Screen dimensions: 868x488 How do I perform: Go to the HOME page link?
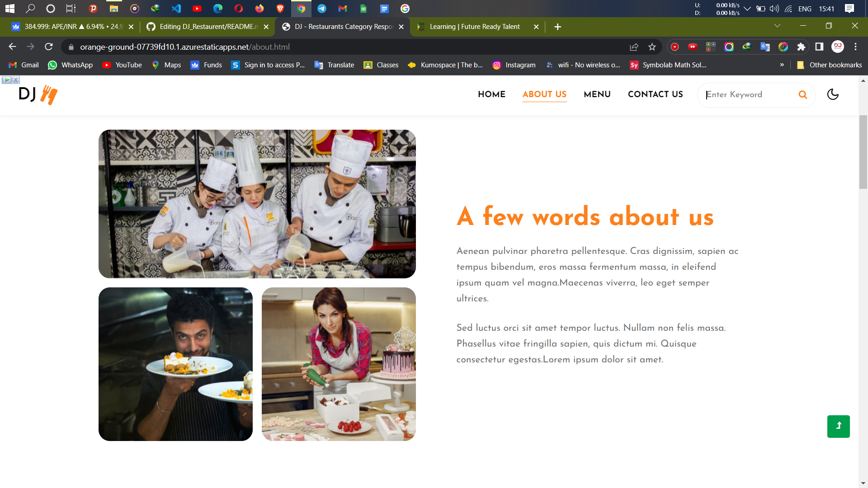491,95
